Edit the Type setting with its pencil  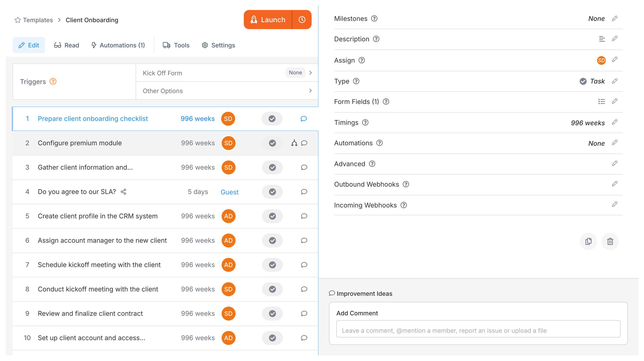615,81
